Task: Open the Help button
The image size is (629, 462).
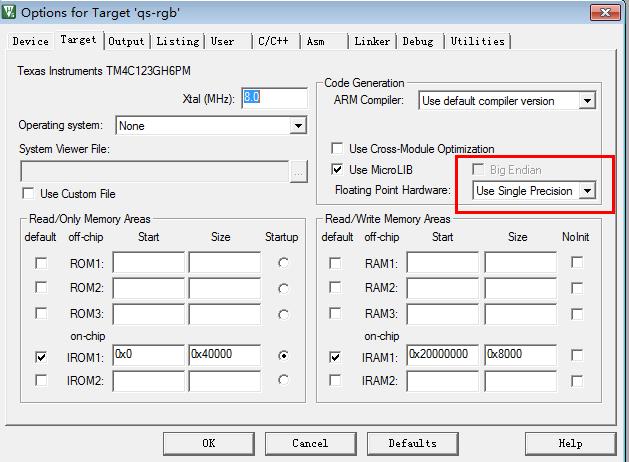Action: click(x=570, y=444)
